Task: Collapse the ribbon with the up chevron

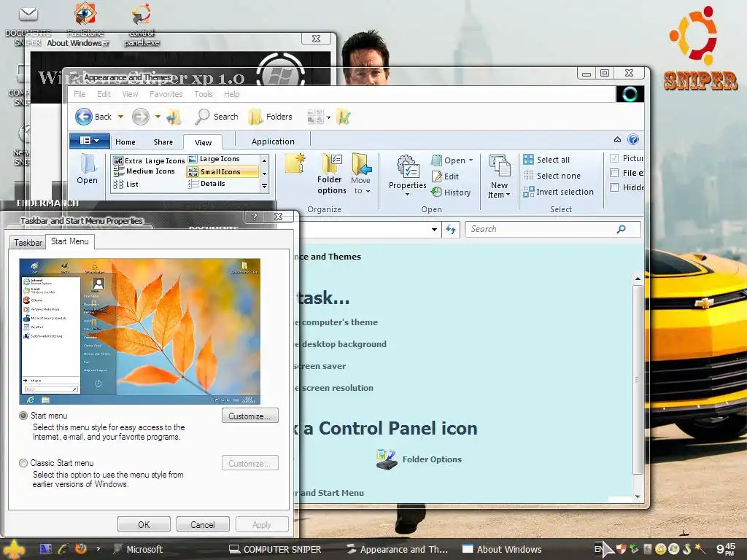Action: click(x=617, y=139)
